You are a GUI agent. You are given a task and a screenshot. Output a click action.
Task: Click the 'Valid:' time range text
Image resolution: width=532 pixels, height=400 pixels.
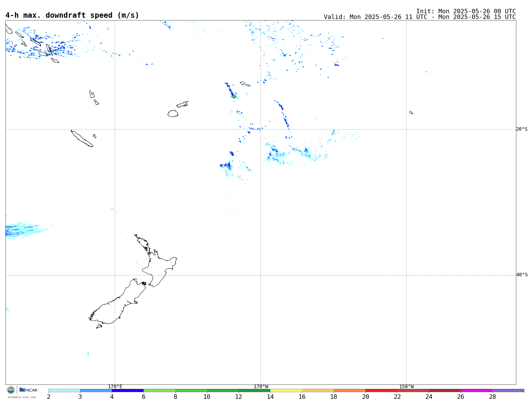[420, 17]
